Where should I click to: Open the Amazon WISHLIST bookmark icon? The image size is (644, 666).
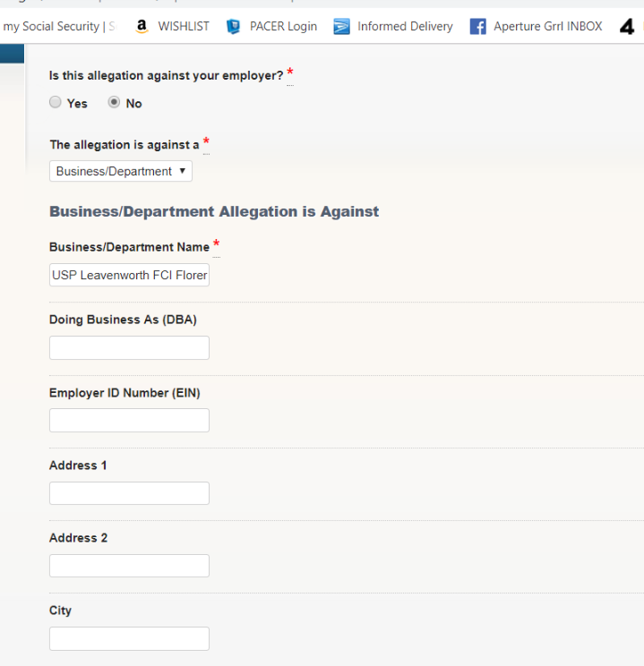(142, 26)
